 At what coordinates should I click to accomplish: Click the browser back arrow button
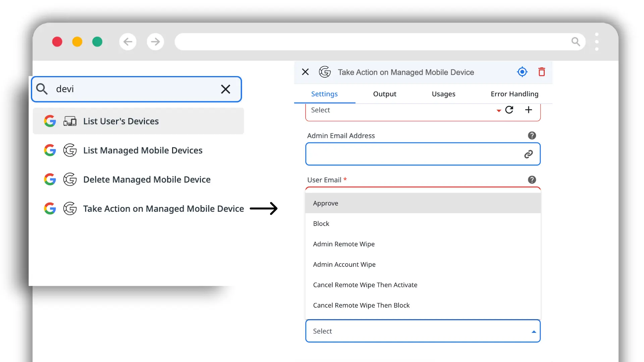click(x=128, y=42)
